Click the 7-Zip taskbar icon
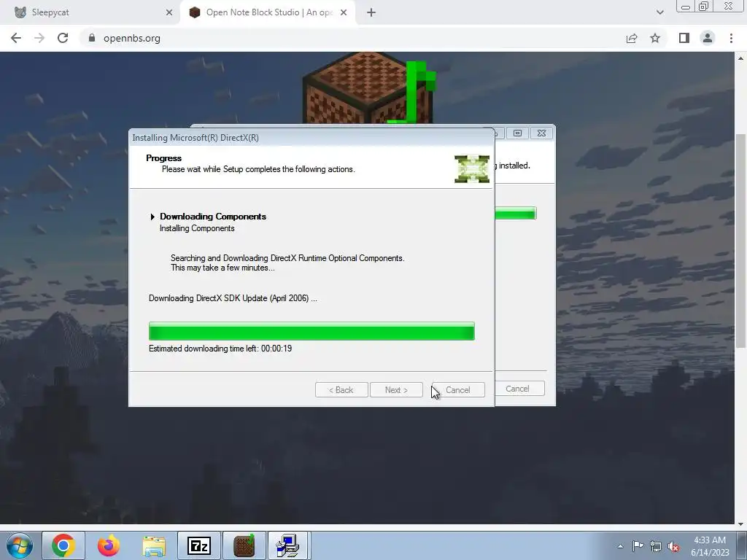The image size is (747, 560). point(199,545)
